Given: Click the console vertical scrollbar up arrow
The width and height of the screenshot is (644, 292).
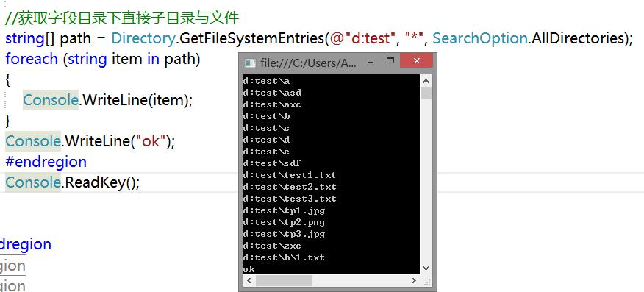Looking at the screenshot, I should [426, 81].
